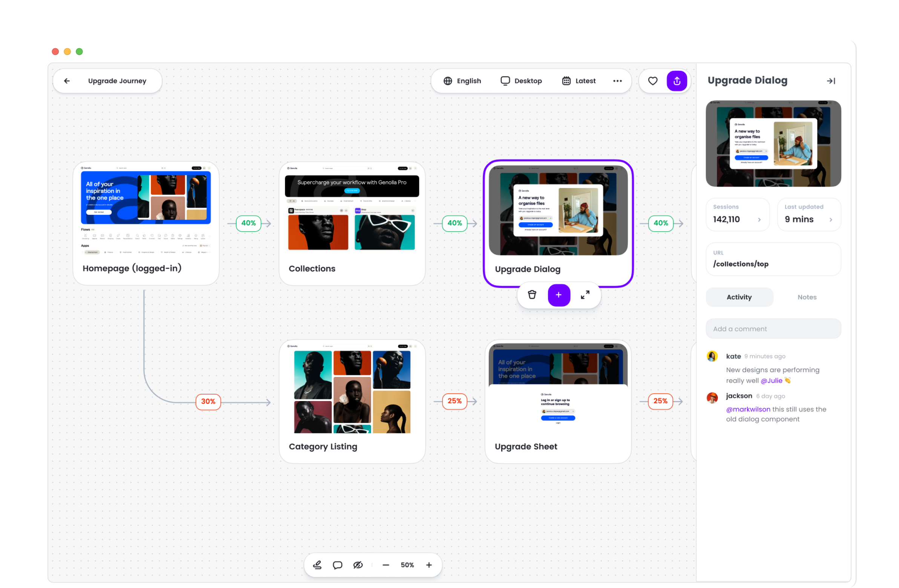Click the @markwilson mention link
Viewport: 899px width, 588px height.
(x=748, y=409)
